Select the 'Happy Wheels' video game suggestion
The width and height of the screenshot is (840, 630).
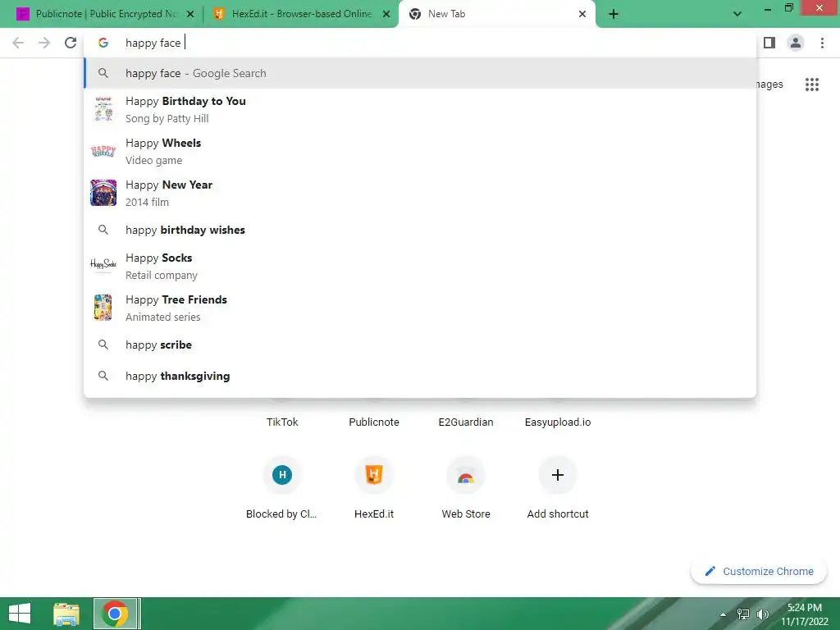coord(420,151)
